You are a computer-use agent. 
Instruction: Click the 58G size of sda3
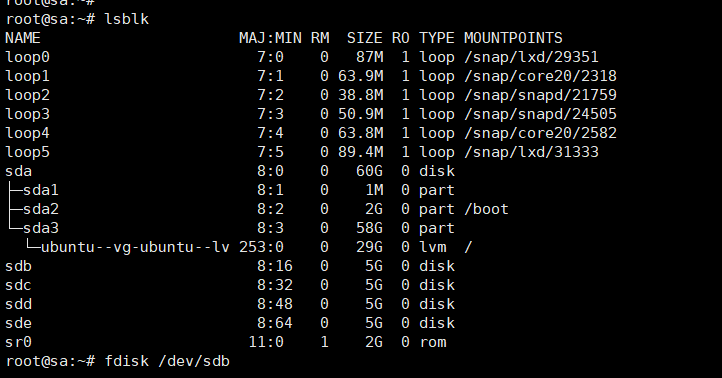tap(369, 228)
